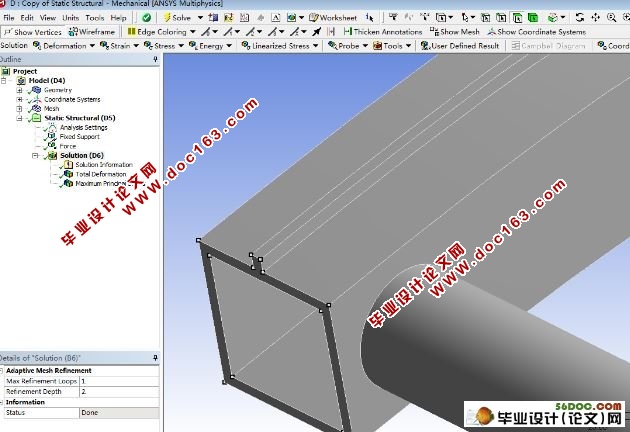Viewport: 630px width, 432px height.
Task: Click the Coord results toolbar item
Action: pyautogui.click(x=614, y=46)
